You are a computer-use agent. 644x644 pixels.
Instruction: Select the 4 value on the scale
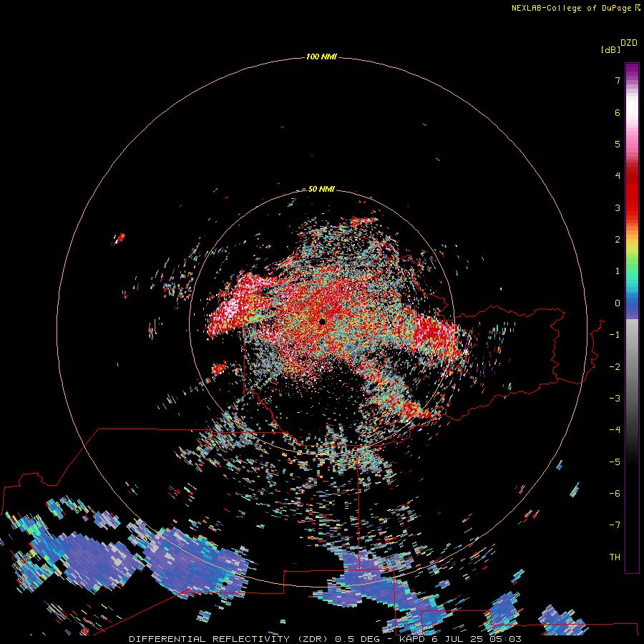618,175
